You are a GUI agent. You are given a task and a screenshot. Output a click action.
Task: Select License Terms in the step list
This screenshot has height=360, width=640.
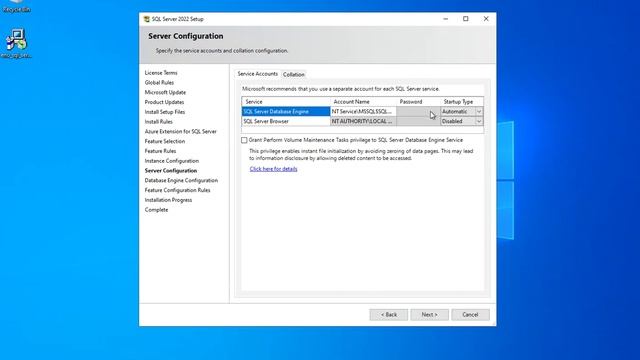(x=161, y=73)
